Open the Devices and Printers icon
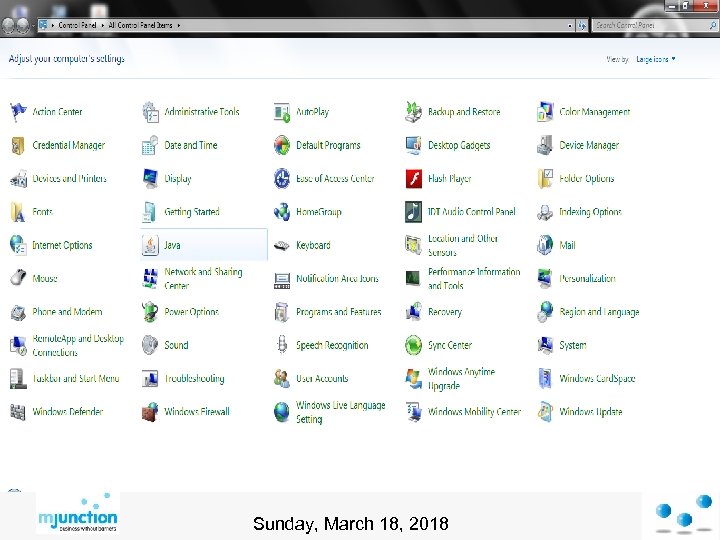The width and height of the screenshot is (720, 540). coord(18,179)
